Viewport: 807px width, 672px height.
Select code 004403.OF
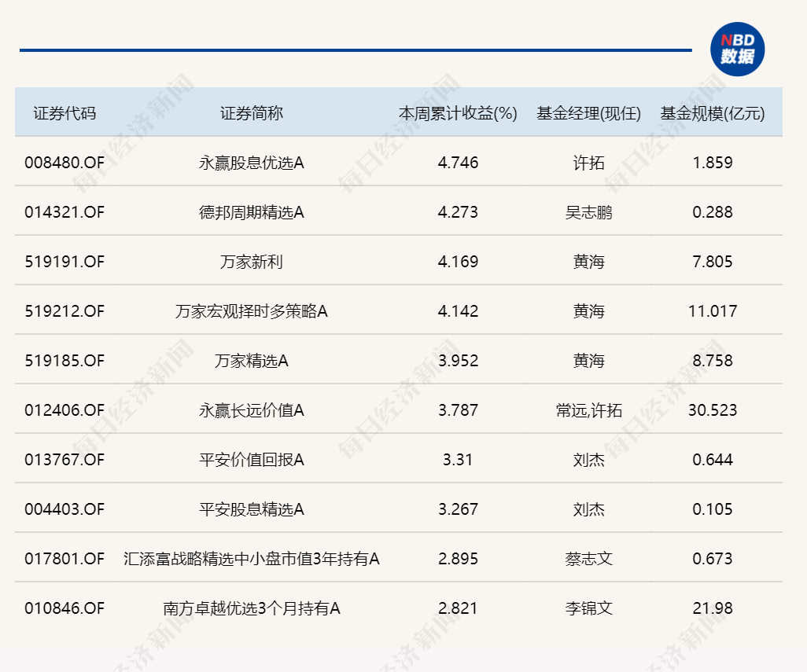point(64,509)
